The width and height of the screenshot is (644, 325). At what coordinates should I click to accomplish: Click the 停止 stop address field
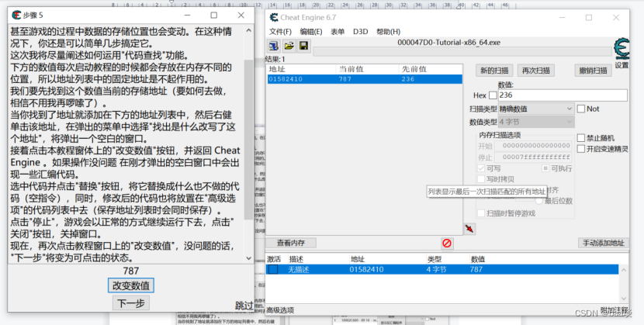tap(533, 157)
